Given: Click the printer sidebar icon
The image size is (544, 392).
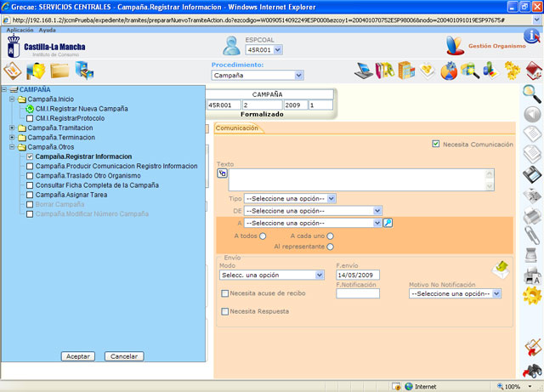Looking at the screenshot, I should [532, 216].
